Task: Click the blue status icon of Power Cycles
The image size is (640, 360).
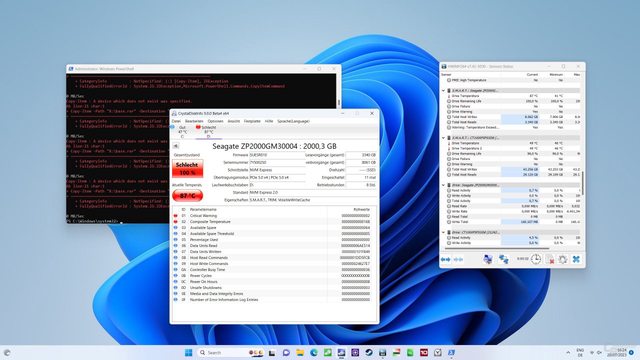Action: [x=176, y=276]
